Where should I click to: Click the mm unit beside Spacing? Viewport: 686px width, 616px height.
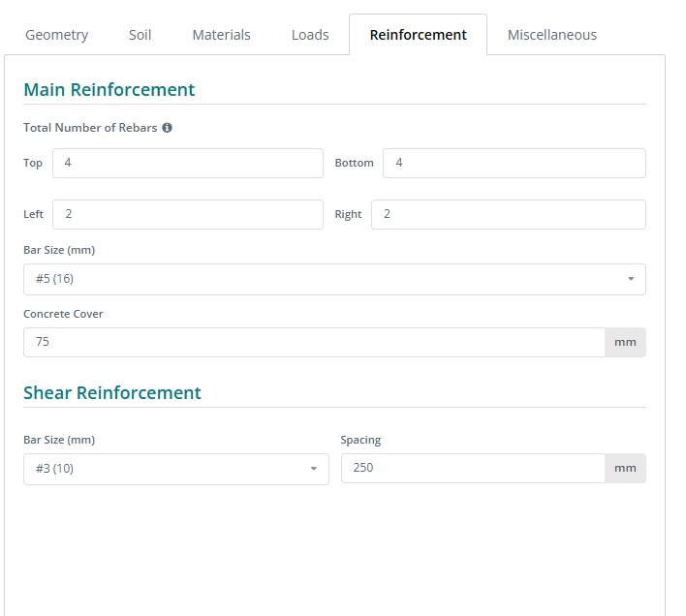625,469
